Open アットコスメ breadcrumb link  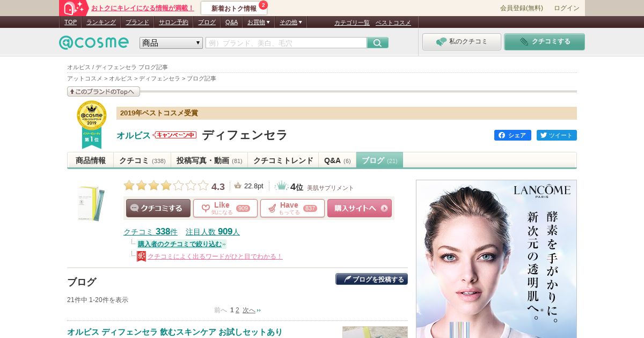pyautogui.click(x=84, y=78)
